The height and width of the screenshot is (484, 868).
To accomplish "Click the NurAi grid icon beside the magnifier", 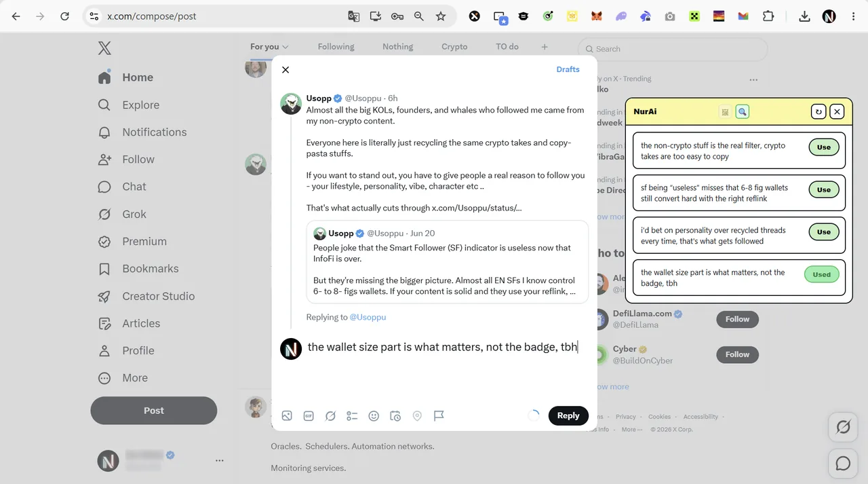I will coord(725,112).
